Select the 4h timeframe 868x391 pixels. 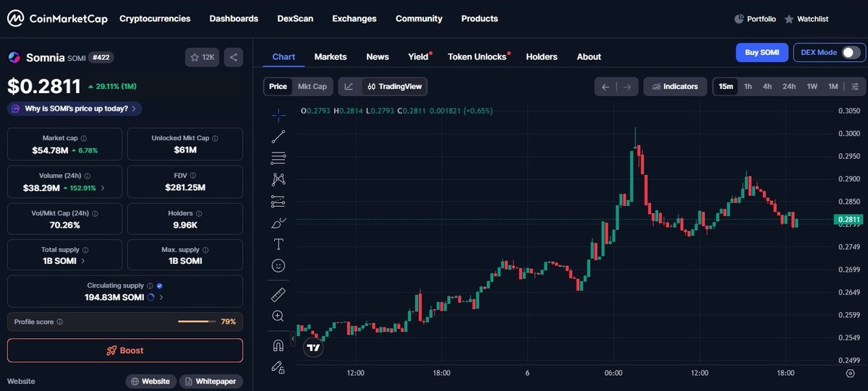coord(767,87)
